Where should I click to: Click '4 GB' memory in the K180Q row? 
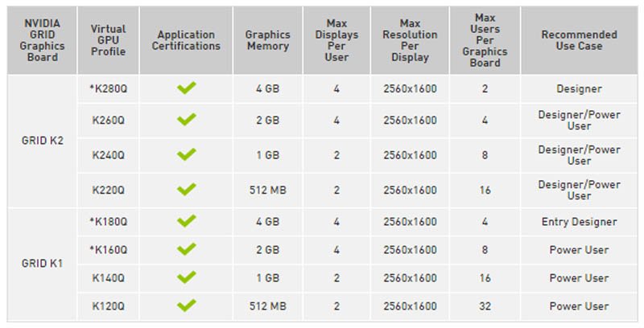(268, 221)
